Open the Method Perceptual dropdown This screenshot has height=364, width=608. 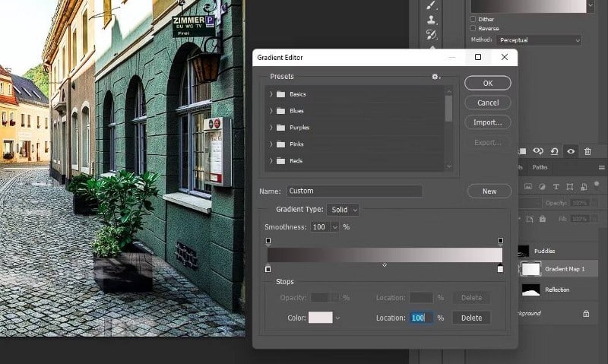click(x=539, y=40)
